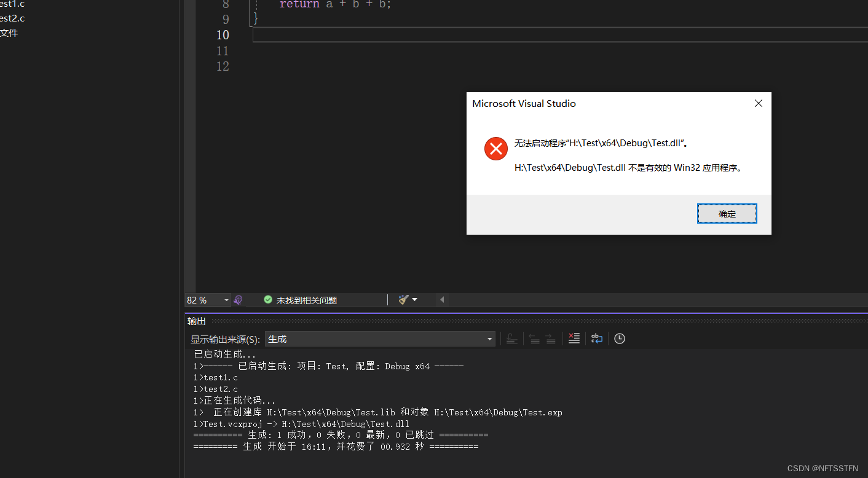Close the Microsoft Visual Studio error dialog
This screenshot has height=478, width=868.
tap(759, 103)
